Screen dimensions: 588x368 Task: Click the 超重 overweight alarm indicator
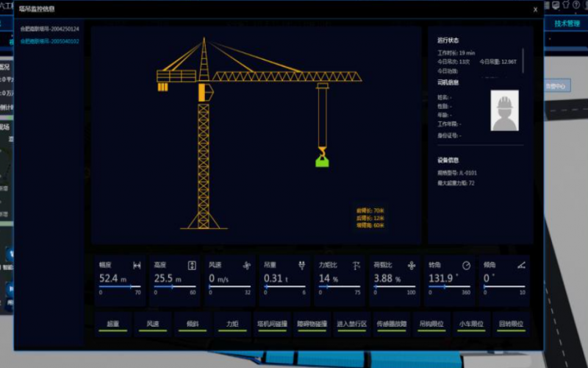[x=112, y=323]
